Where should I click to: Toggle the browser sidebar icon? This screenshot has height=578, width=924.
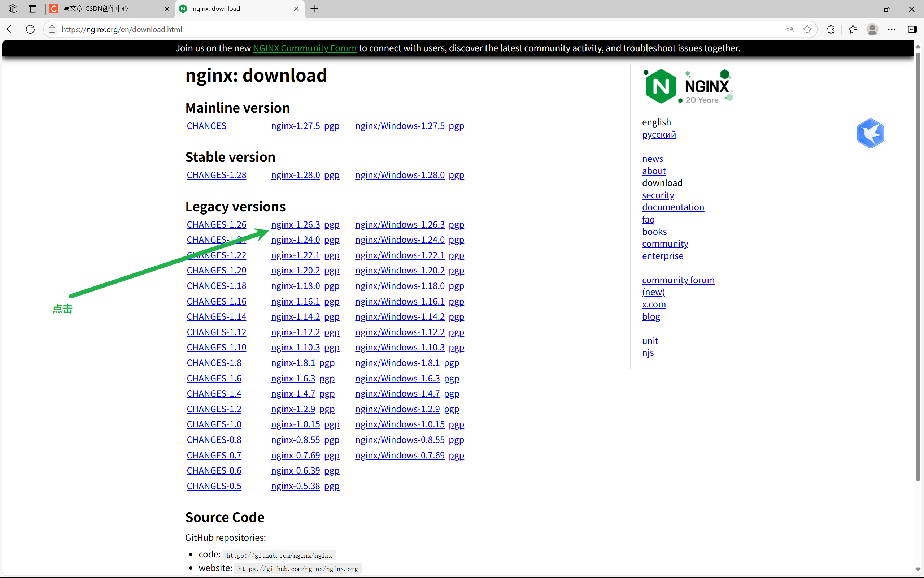point(912,29)
